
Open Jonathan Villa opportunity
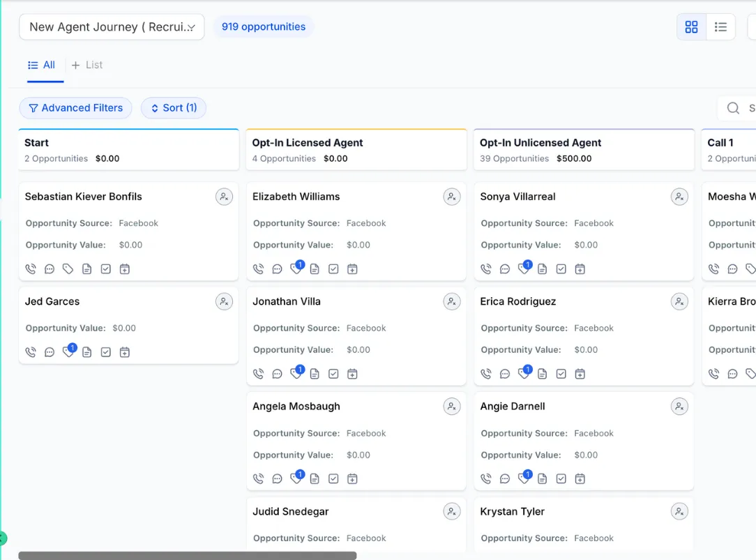tap(287, 302)
